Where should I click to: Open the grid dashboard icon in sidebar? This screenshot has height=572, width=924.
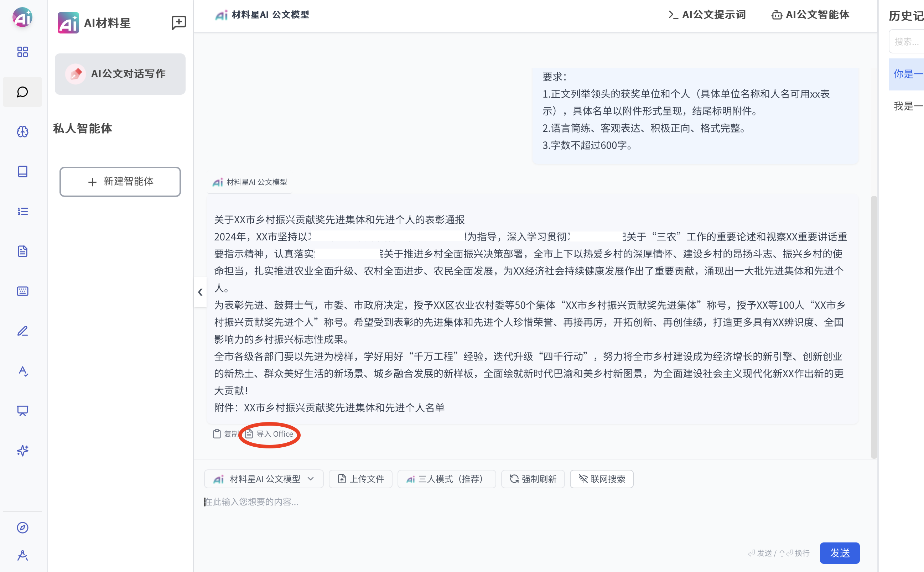(22, 52)
